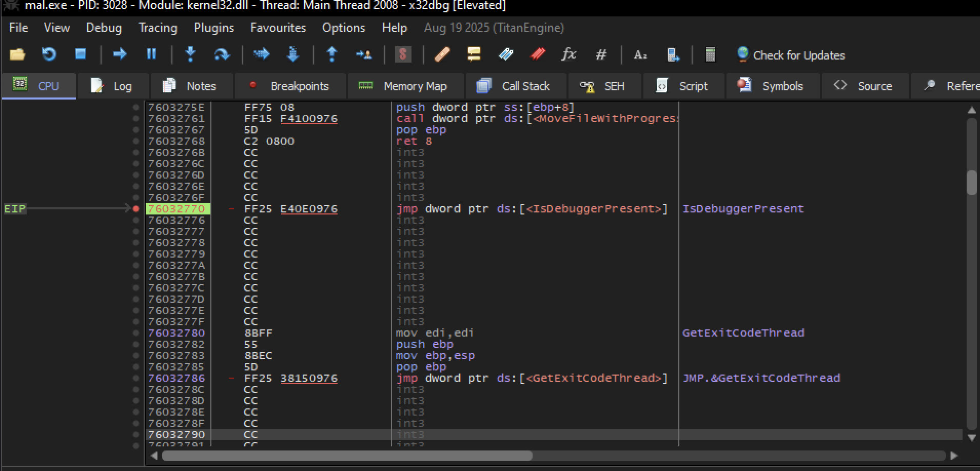The height and width of the screenshot is (471, 980).
Task: Toggle the breakpoint dot at address 76032770
Action: click(x=136, y=209)
